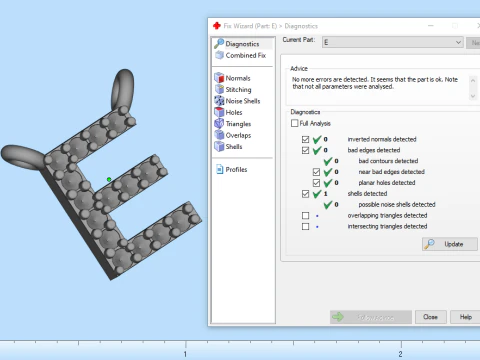Click the Update button
Viewport: 480px width, 360px height.
click(450, 244)
